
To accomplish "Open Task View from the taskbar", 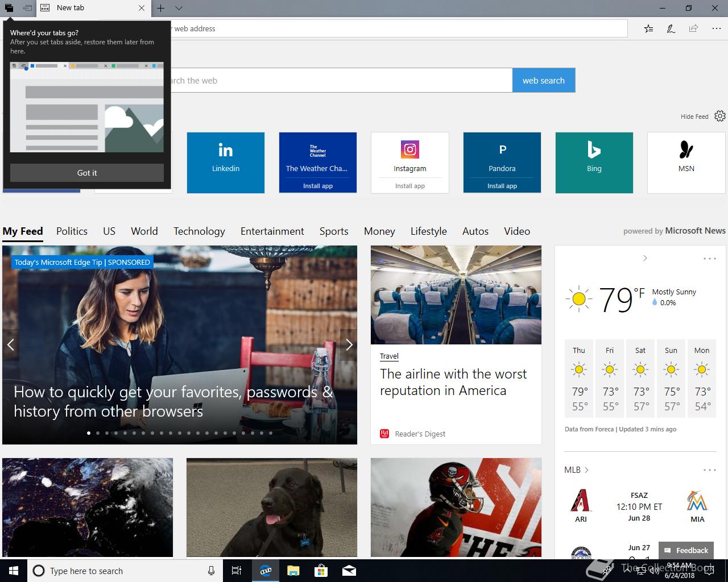I will (x=237, y=571).
